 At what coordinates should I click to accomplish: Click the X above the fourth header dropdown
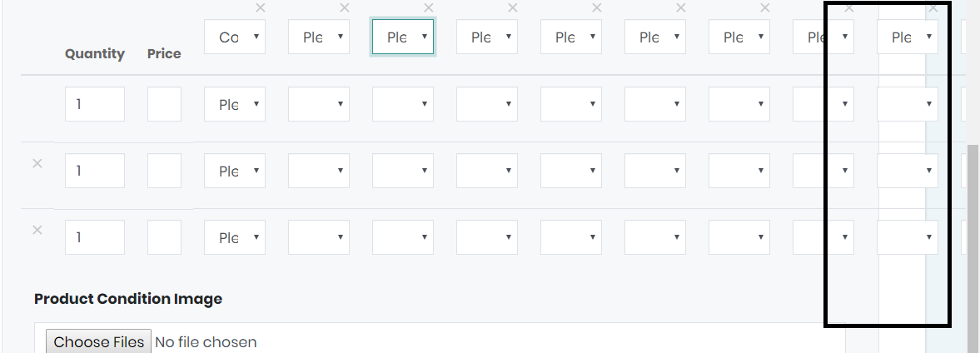(x=513, y=8)
